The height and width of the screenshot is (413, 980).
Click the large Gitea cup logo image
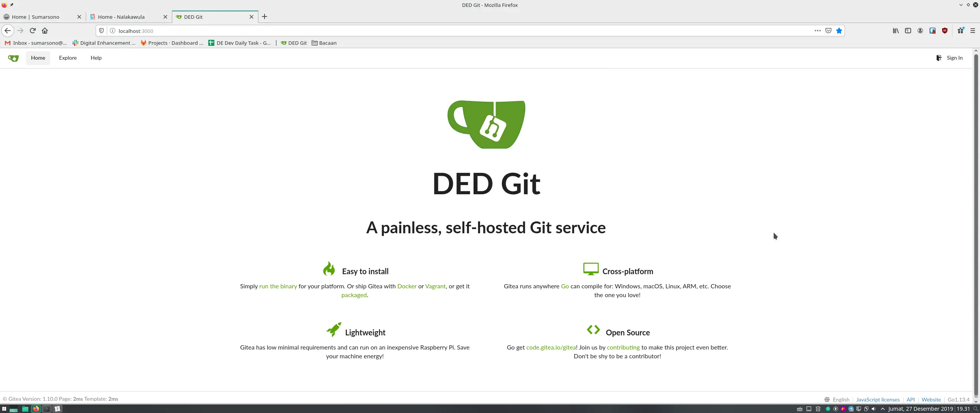486,125
